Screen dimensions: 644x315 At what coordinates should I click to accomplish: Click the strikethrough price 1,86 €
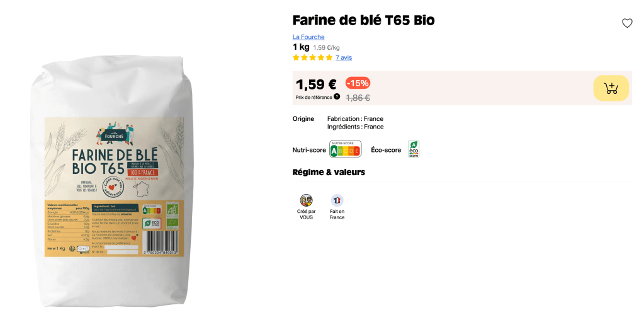point(358,98)
